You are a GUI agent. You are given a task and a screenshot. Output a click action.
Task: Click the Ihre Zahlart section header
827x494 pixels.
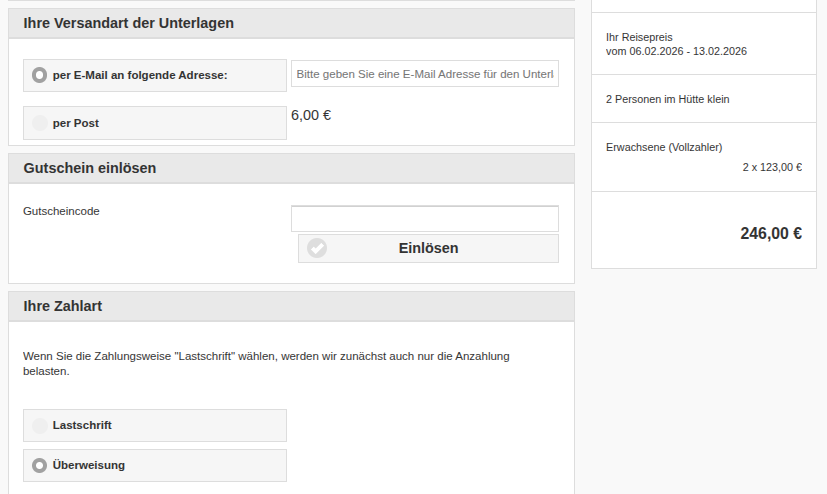click(x=63, y=306)
